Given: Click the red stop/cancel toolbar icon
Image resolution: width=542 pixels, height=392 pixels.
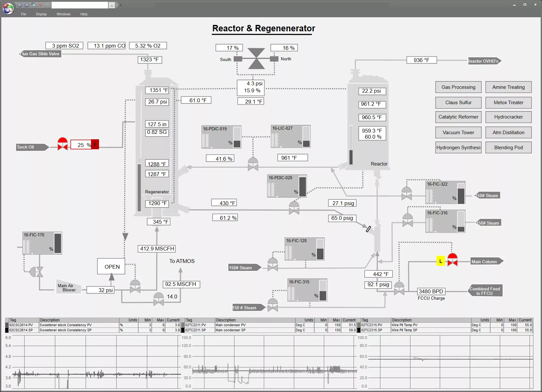Looking at the screenshot, I should click(x=40, y=5).
